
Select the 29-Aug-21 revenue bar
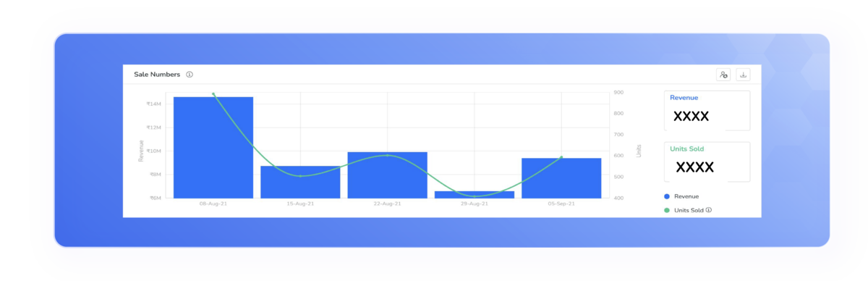(474, 194)
